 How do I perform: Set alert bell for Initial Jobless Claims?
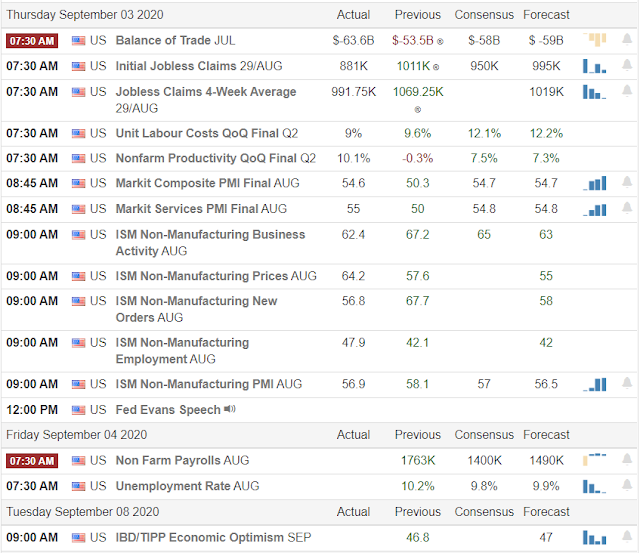(627, 65)
